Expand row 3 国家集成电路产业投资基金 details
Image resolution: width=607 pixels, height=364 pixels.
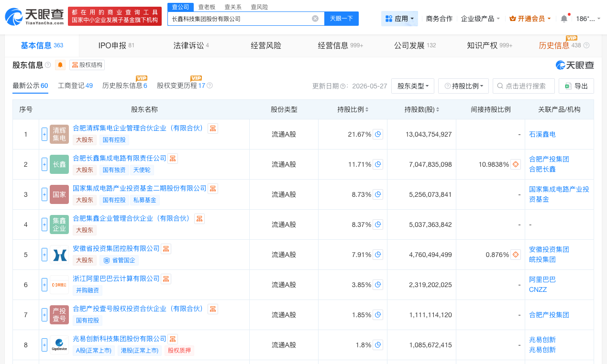[44, 194]
